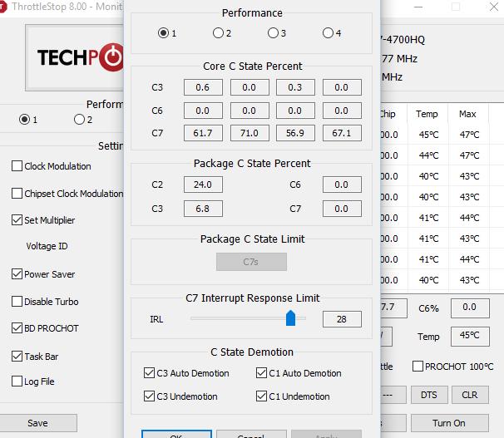The height and width of the screenshot is (438, 504).
Task: Click the C7s Package C State Limit button
Action: pos(251,262)
